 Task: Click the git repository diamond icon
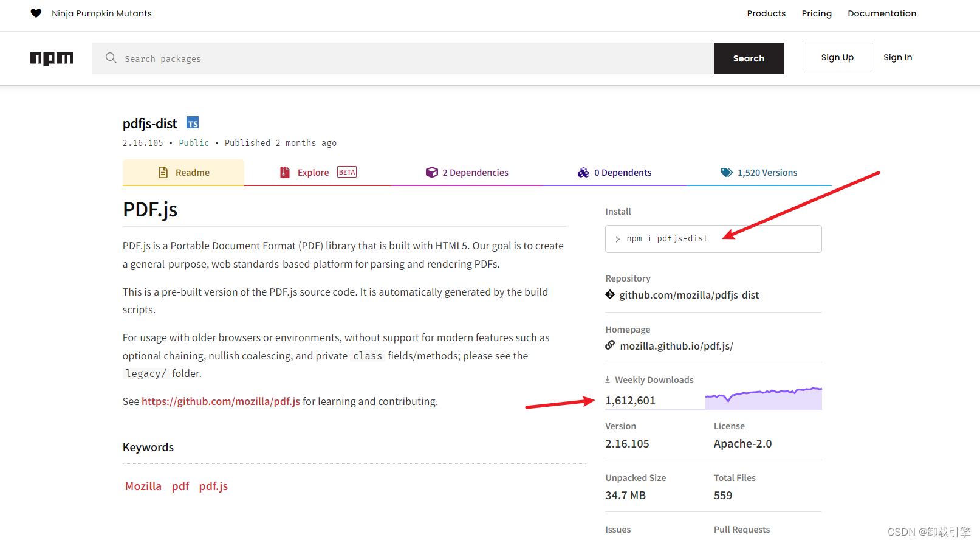610,295
